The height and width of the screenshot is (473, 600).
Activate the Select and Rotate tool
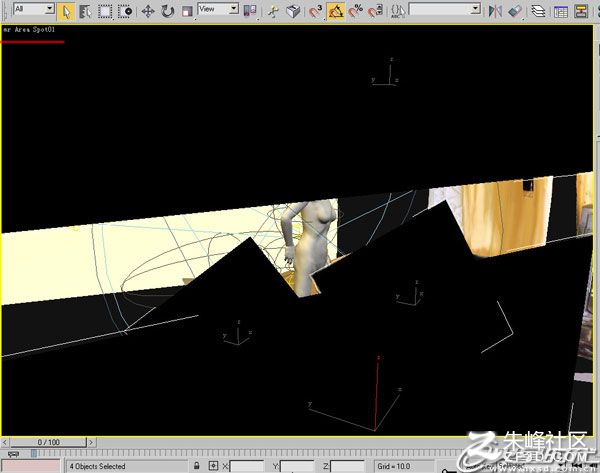[x=167, y=12]
